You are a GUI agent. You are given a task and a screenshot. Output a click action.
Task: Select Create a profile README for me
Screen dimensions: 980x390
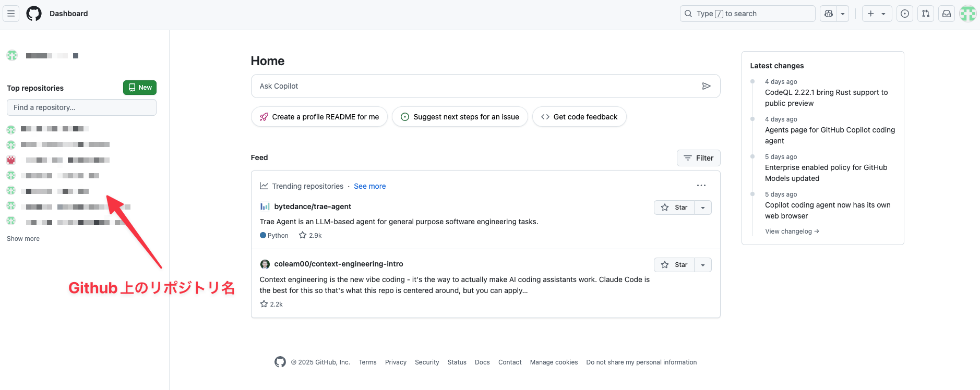pos(319,117)
